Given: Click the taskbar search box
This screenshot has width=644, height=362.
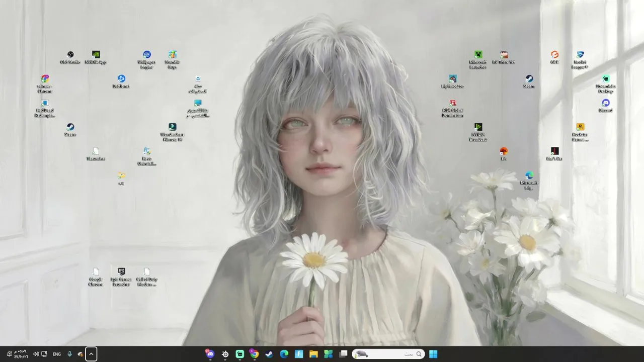Looking at the screenshot, I should [x=388, y=354].
